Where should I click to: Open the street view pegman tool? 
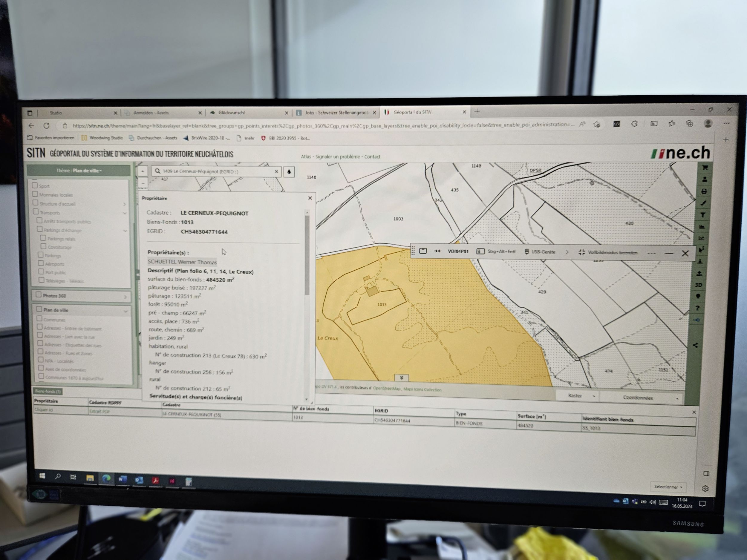[700, 261]
